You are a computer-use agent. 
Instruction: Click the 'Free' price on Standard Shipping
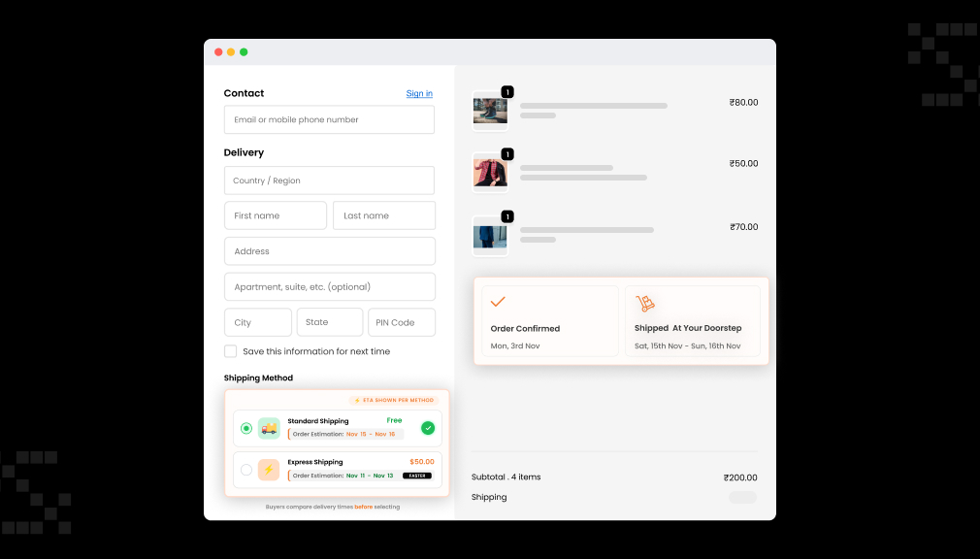[394, 420]
